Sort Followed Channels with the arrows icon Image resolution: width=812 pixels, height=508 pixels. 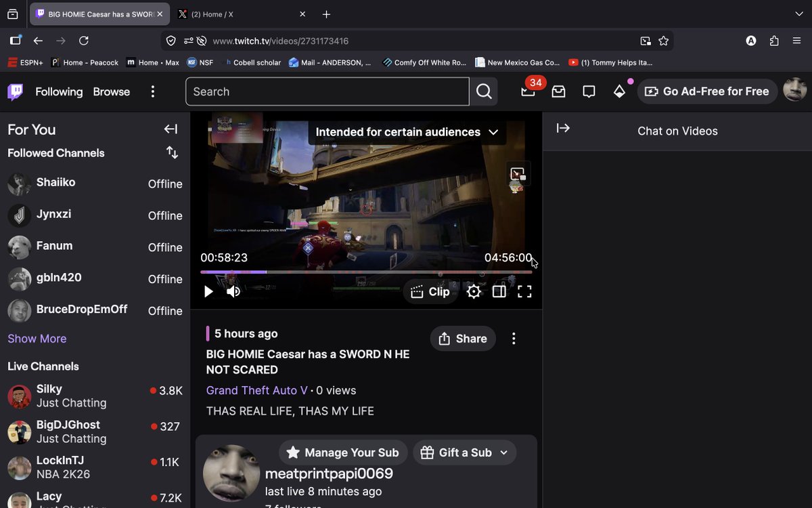pos(172,153)
